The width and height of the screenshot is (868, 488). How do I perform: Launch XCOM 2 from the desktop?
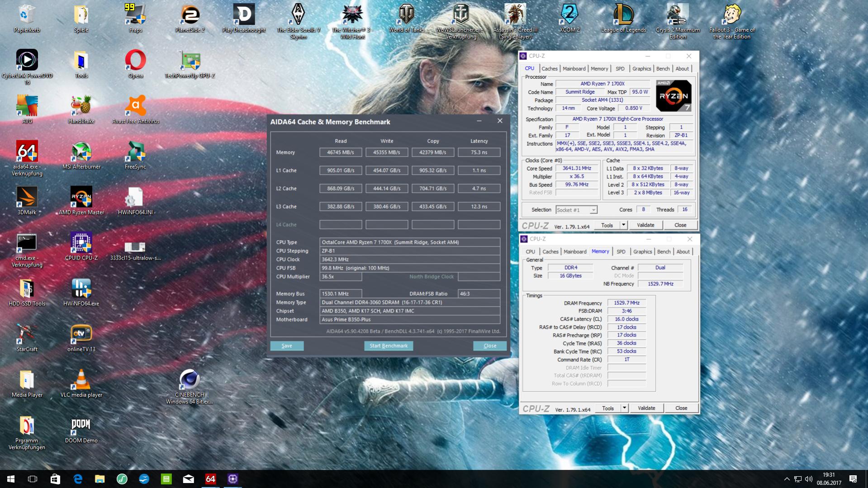point(569,19)
